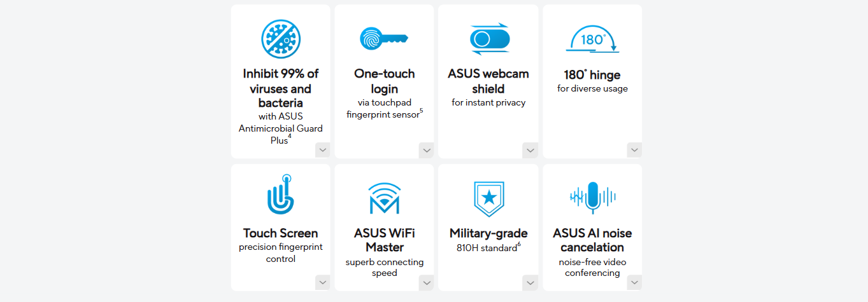
Task: Expand the ASUS AI noise cancelation card
Action: tap(634, 282)
